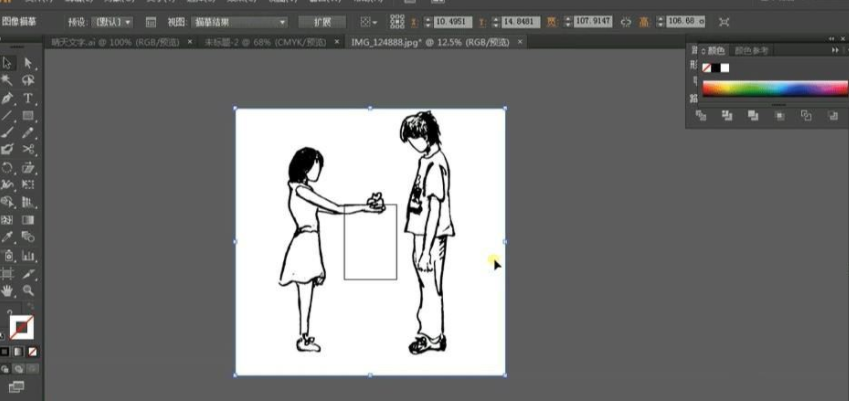Click the reference point grid icon
849x401 pixels.
(397, 22)
